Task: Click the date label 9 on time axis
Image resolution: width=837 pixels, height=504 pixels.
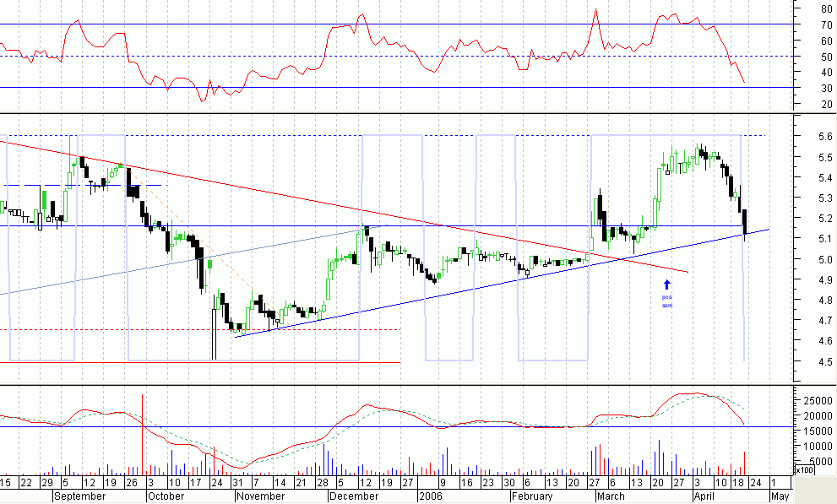Action: pyautogui.click(x=443, y=483)
